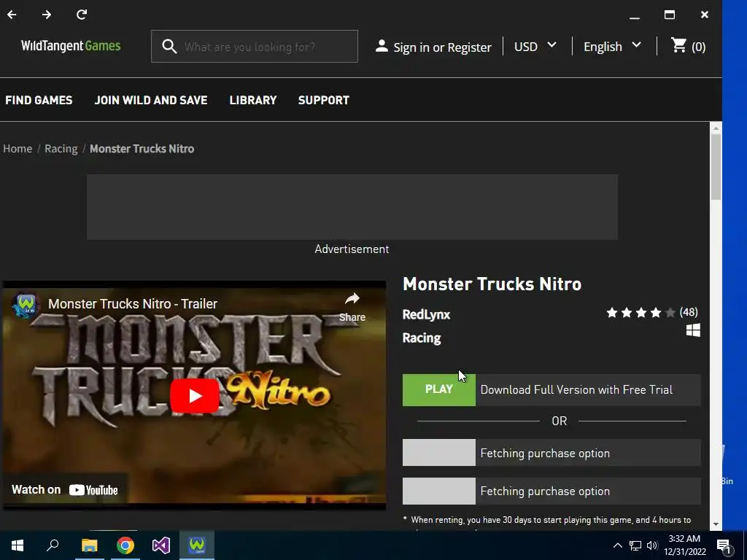Open the WildTangent Games logo home link
Screen dimensions: 747x560
click(71, 46)
